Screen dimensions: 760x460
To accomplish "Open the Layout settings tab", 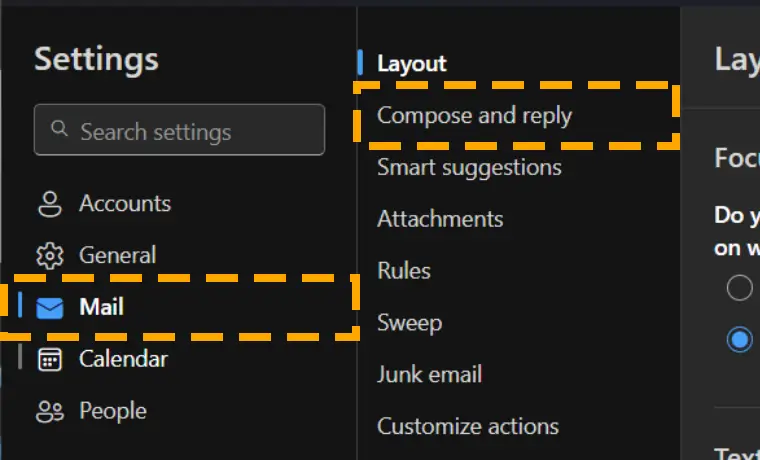I will (412, 63).
